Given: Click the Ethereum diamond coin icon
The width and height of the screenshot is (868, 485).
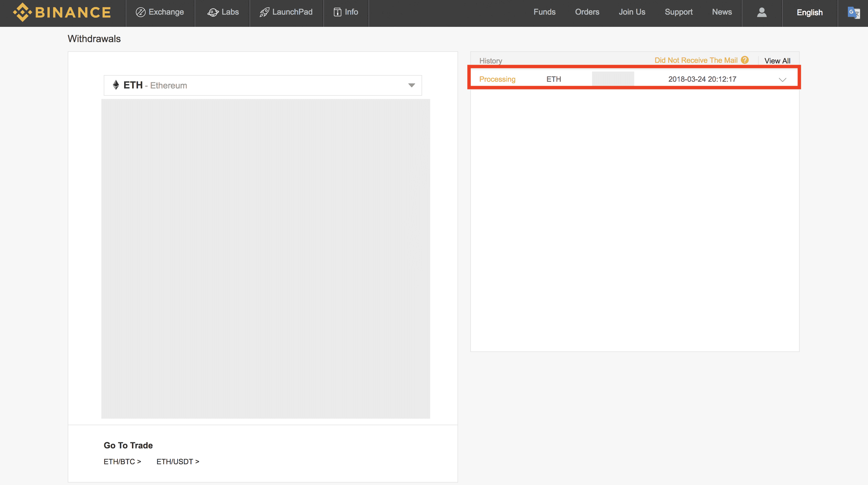Looking at the screenshot, I should 116,85.
